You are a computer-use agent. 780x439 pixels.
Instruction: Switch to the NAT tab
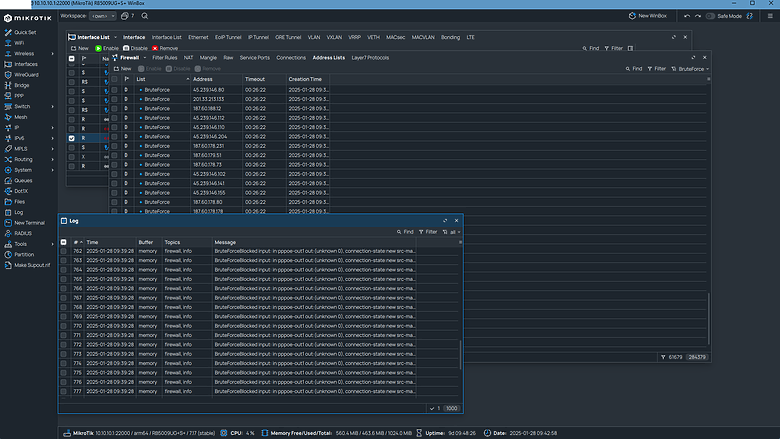click(x=188, y=58)
